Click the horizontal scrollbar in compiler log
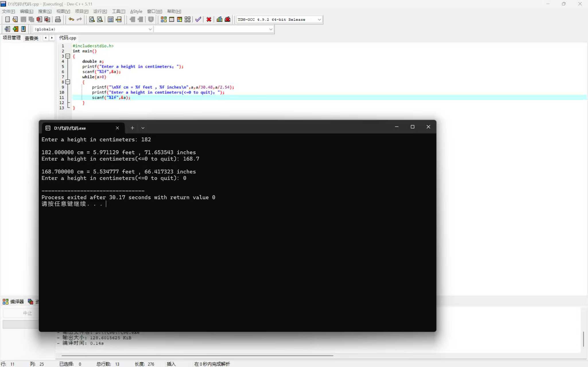Image resolution: width=588 pixels, height=367 pixels. click(x=197, y=356)
